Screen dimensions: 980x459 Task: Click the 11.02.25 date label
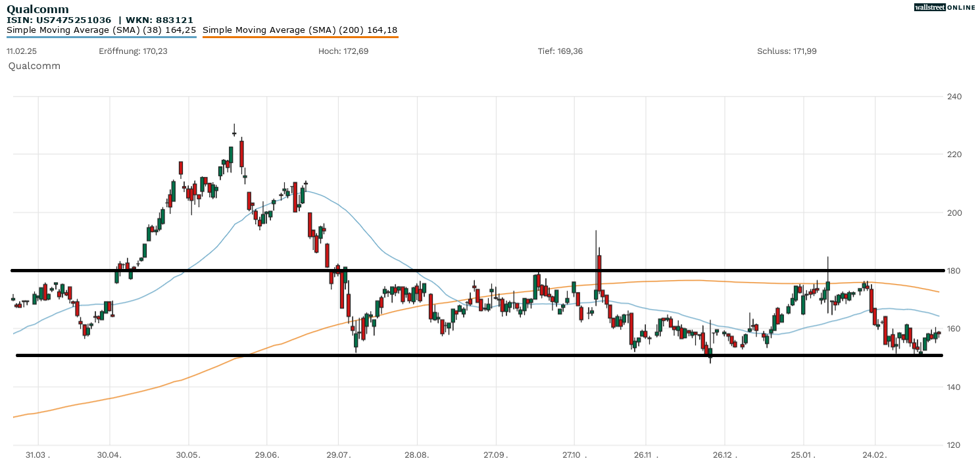click(x=20, y=51)
